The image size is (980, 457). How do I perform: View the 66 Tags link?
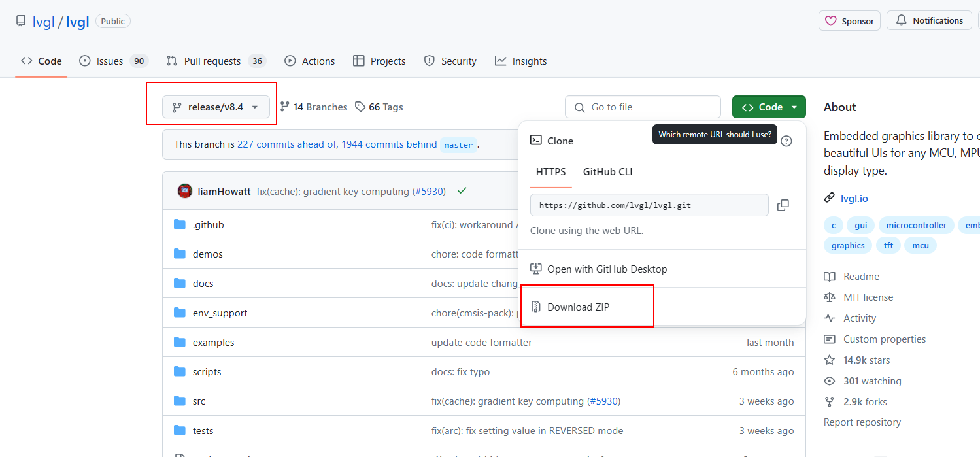[x=379, y=107]
